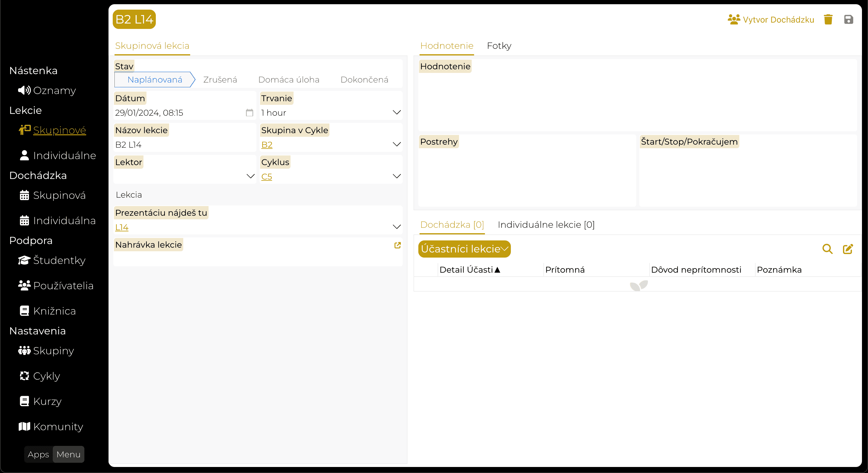Switch to the Fotky tab
This screenshot has height=473, width=868.
tap(499, 46)
